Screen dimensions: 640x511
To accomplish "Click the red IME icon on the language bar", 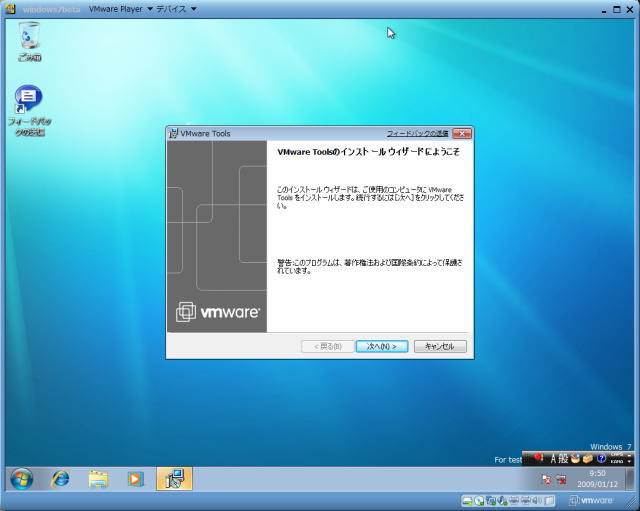I will point(538,458).
